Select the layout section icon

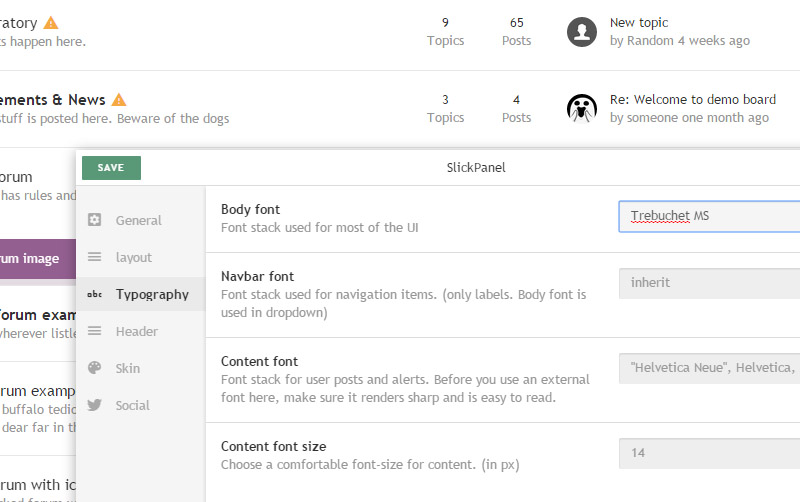click(95, 257)
